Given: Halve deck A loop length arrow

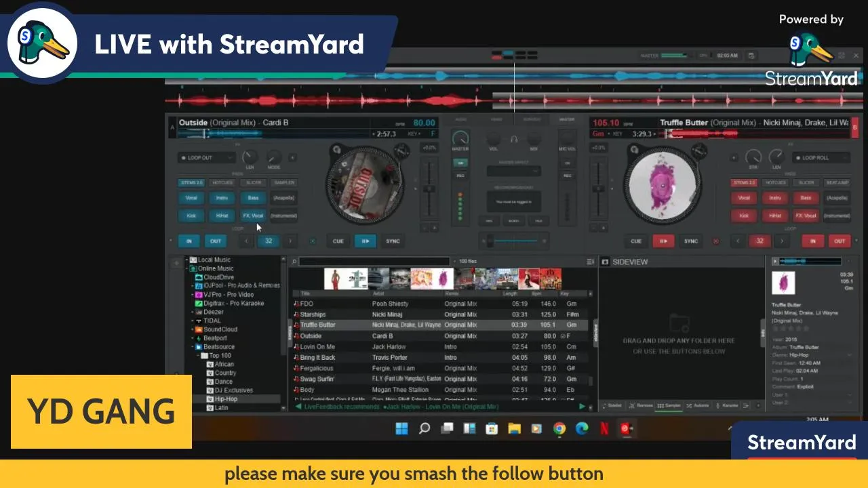Looking at the screenshot, I should coord(246,241).
